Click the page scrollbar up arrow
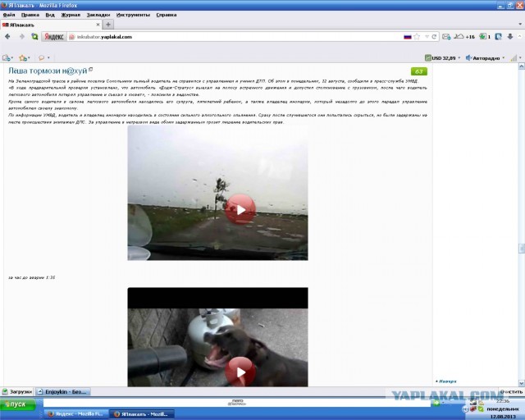 pos(522,66)
